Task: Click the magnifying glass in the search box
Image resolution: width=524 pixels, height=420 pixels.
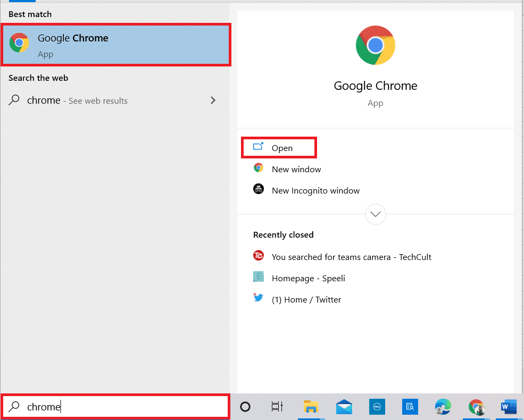Action: 13,406
